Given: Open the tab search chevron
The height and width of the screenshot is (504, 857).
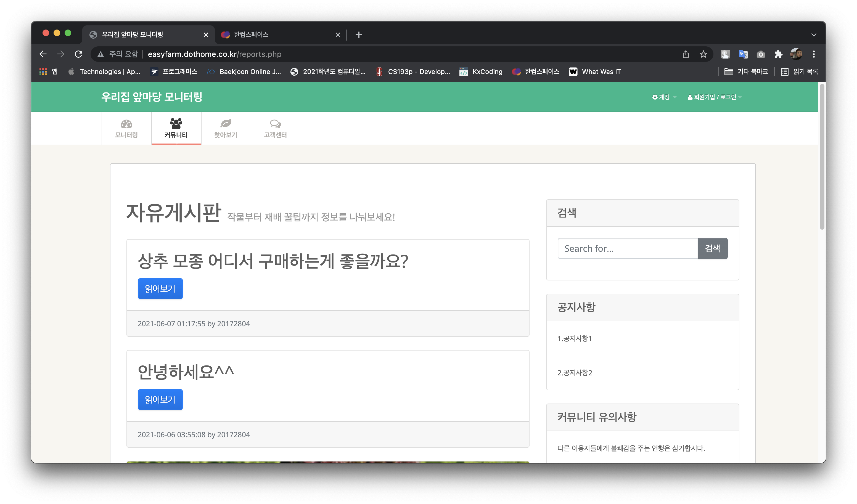Looking at the screenshot, I should click(x=814, y=34).
